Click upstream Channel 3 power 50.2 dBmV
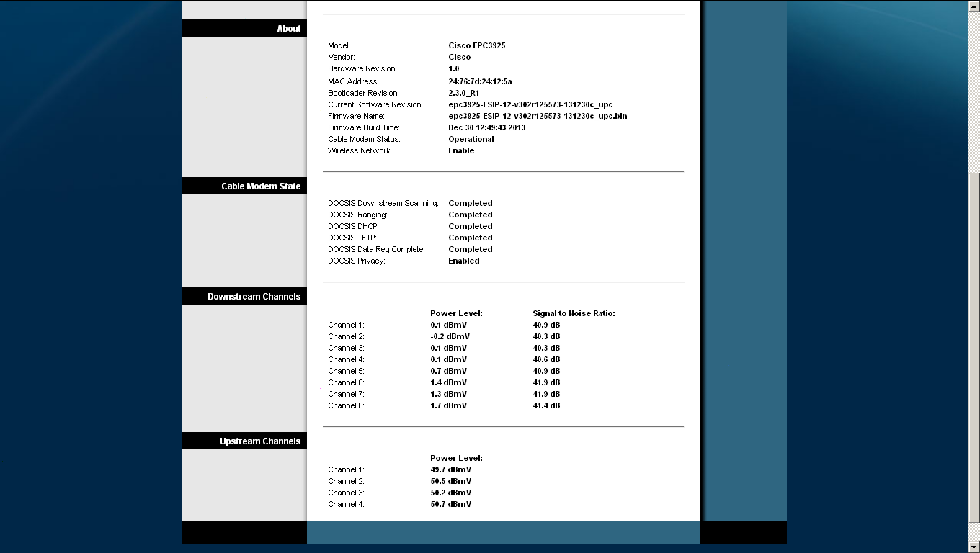 (x=451, y=493)
